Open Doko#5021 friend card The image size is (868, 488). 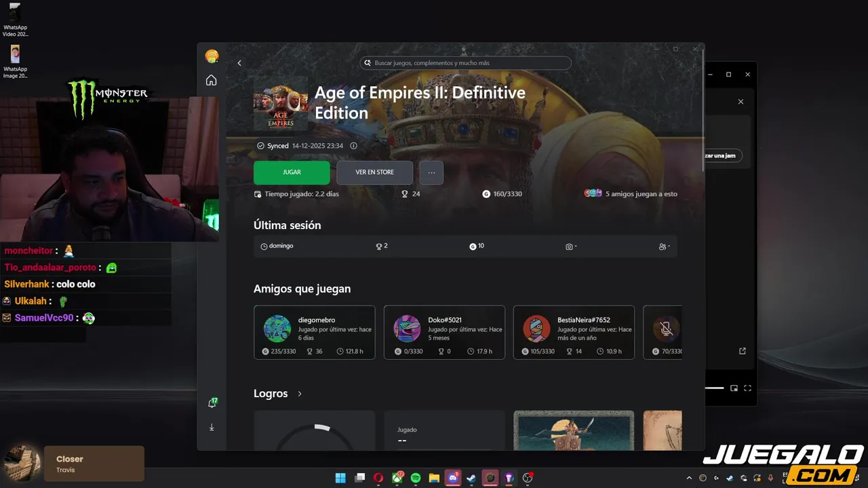tap(444, 332)
